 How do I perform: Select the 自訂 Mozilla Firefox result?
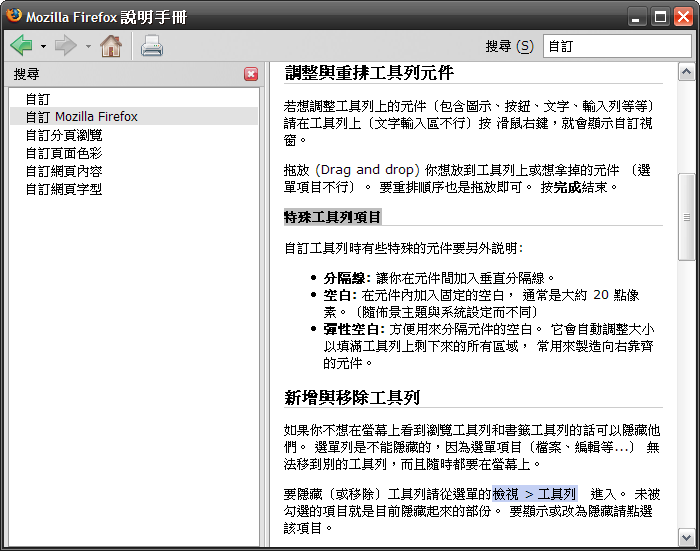click(133, 117)
